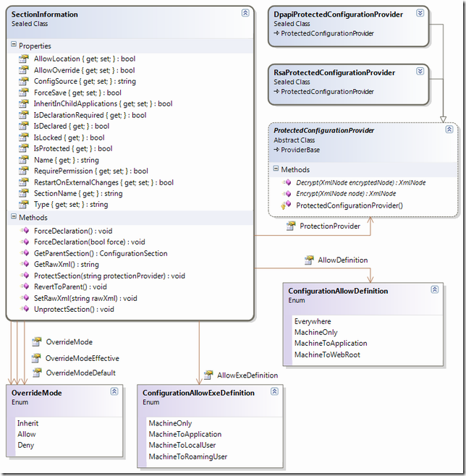Screen dimensions: 466x476
Task: Select 'Decrypt(XmlNode encryptedNode) : XmlNode' row
Action: point(360,182)
